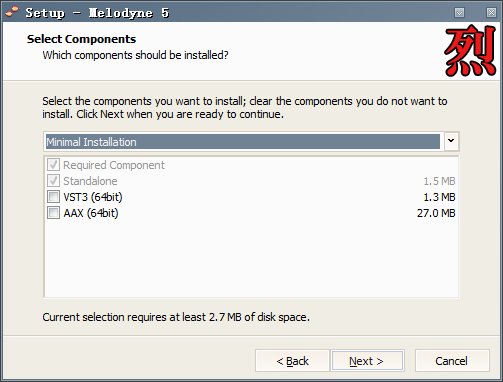
Task: Close the Melodyne 5 setup window
Action: (x=491, y=13)
